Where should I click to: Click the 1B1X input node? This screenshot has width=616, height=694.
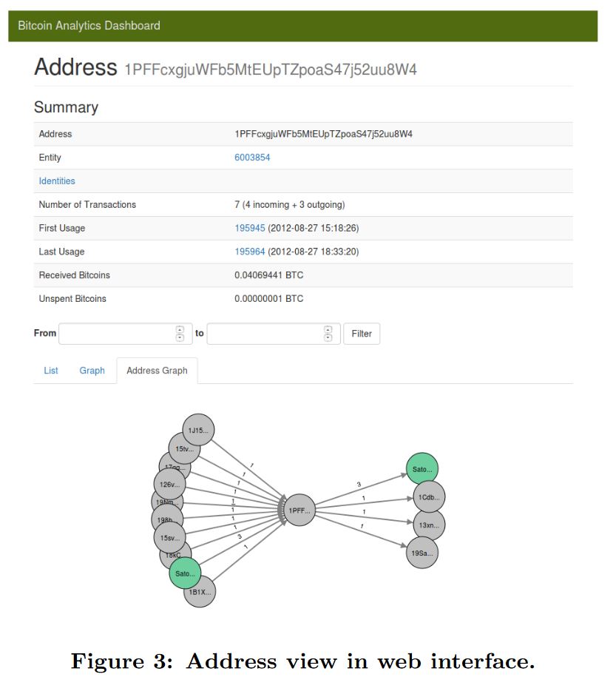click(x=200, y=593)
